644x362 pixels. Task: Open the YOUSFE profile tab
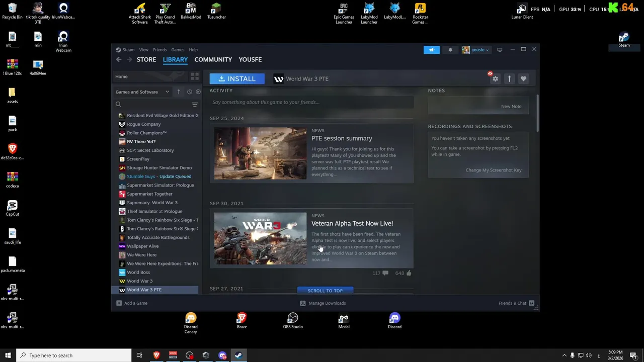(x=250, y=59)
